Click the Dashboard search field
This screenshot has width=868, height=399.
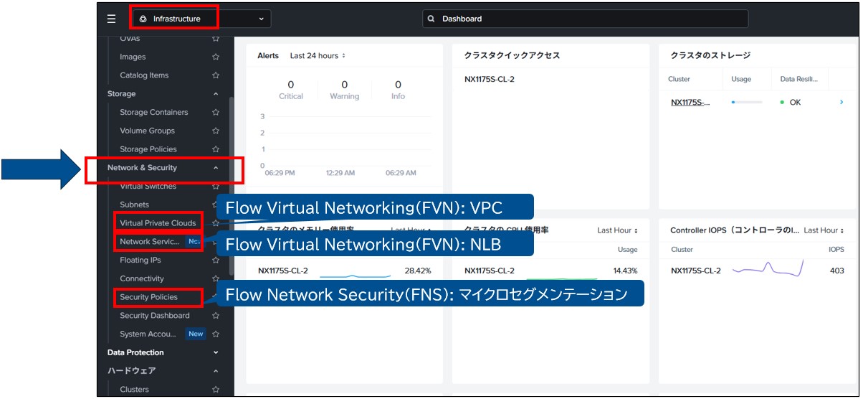[585, 19]
